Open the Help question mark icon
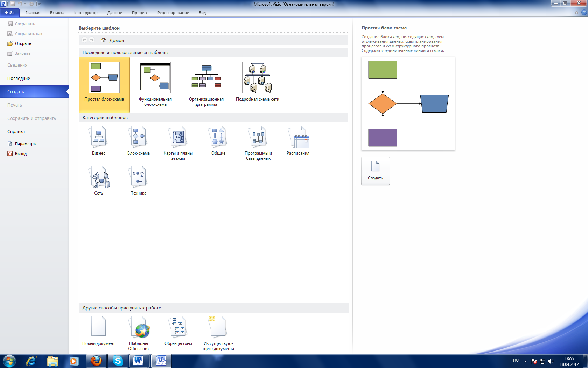Image resolution: width=588 pixels, height=368 pixels. (583, 12)
